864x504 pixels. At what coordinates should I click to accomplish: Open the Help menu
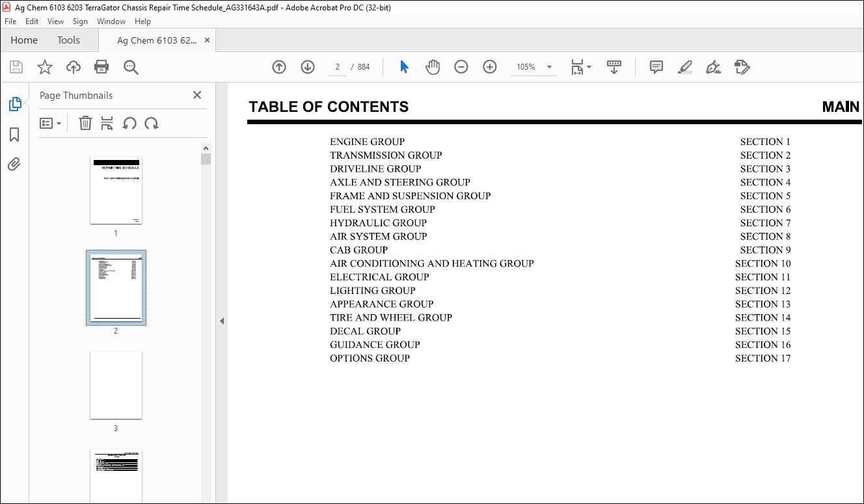142,21
